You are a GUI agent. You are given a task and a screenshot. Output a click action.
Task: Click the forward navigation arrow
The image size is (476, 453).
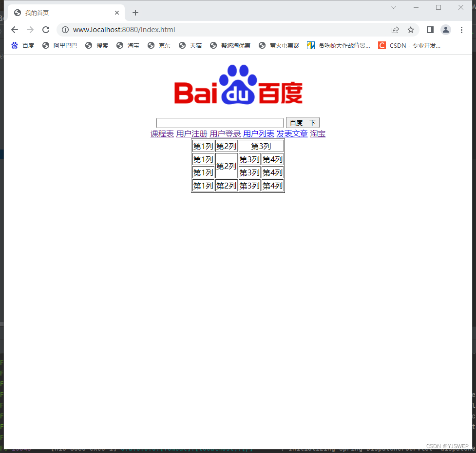pyautogui.click(x=30, y=30)
